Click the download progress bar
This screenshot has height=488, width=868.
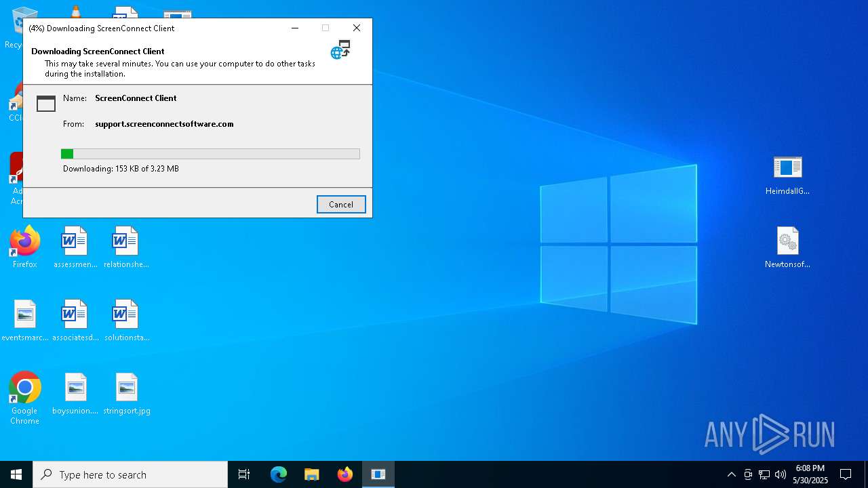[210, 154]
